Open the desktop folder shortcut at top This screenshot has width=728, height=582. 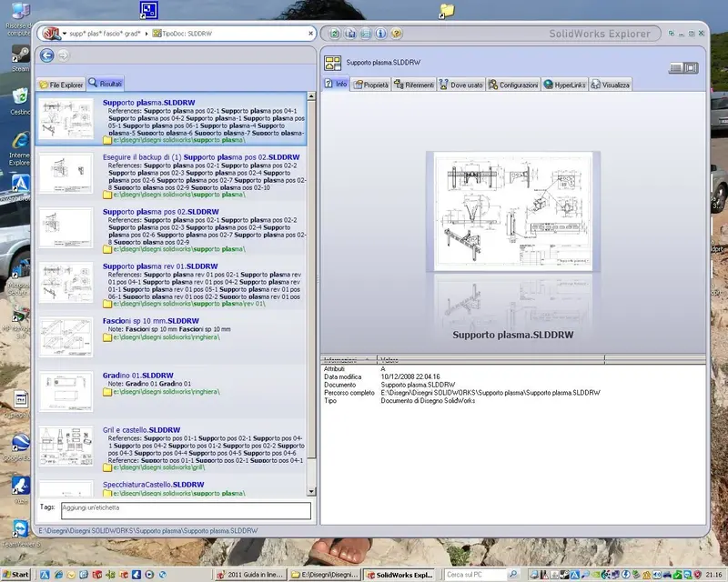447,10
